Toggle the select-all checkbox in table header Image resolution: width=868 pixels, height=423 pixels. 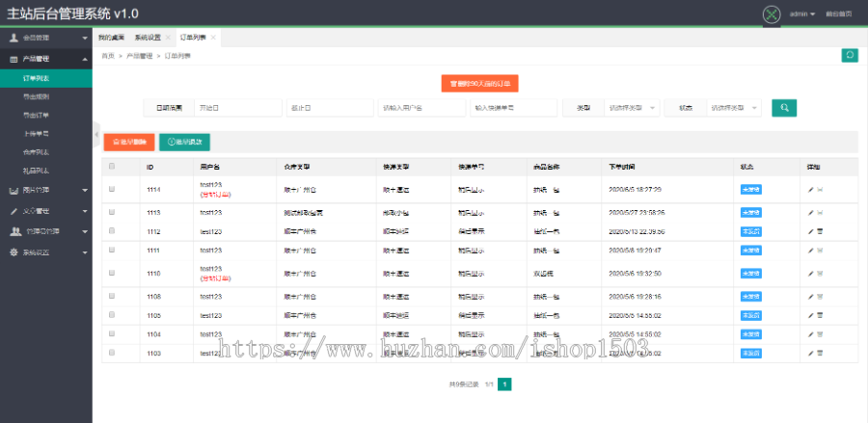pyautogui.click(x=112, y=166)
